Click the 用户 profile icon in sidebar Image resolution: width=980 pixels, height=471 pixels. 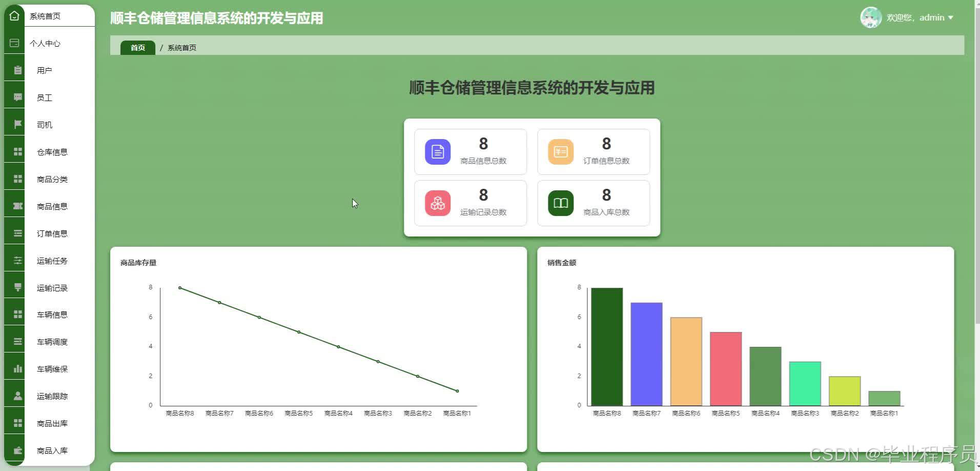pos(15,69)
